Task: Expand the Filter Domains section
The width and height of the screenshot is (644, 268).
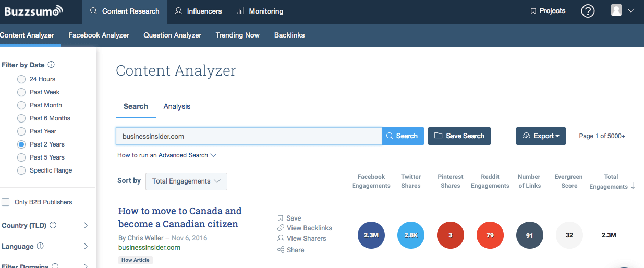Action: pyautogui.click(x=86, y=265)
